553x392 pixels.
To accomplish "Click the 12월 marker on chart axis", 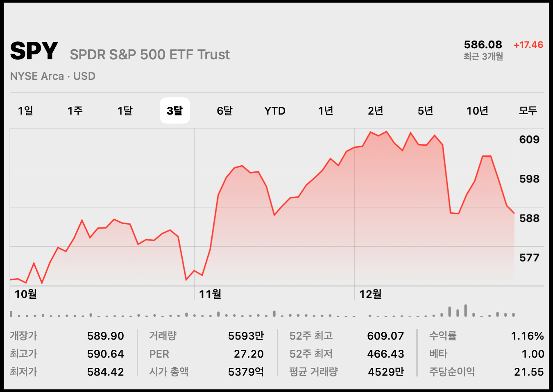I will (370, 294).
